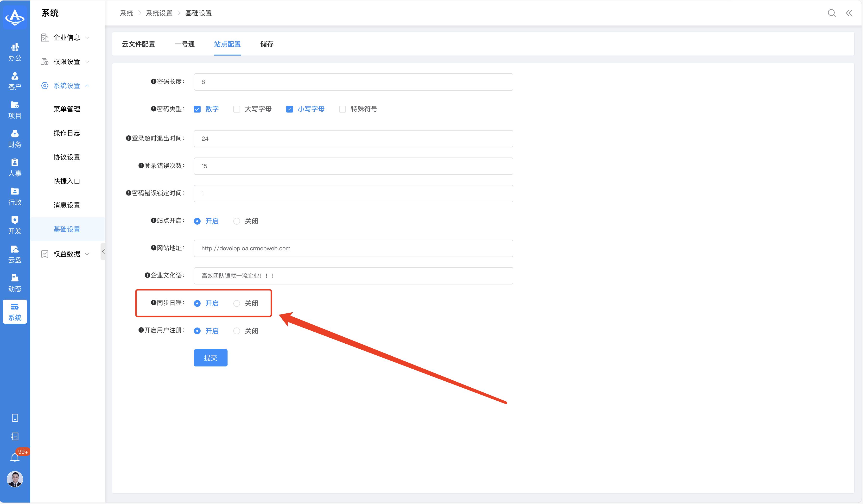Enable the 特殊符号 checkbox

pyautogui.click(x=343, y=109)
